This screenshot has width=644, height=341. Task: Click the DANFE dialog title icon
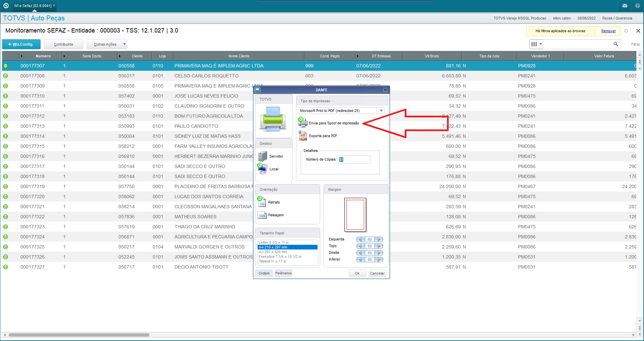pos(257,90)
